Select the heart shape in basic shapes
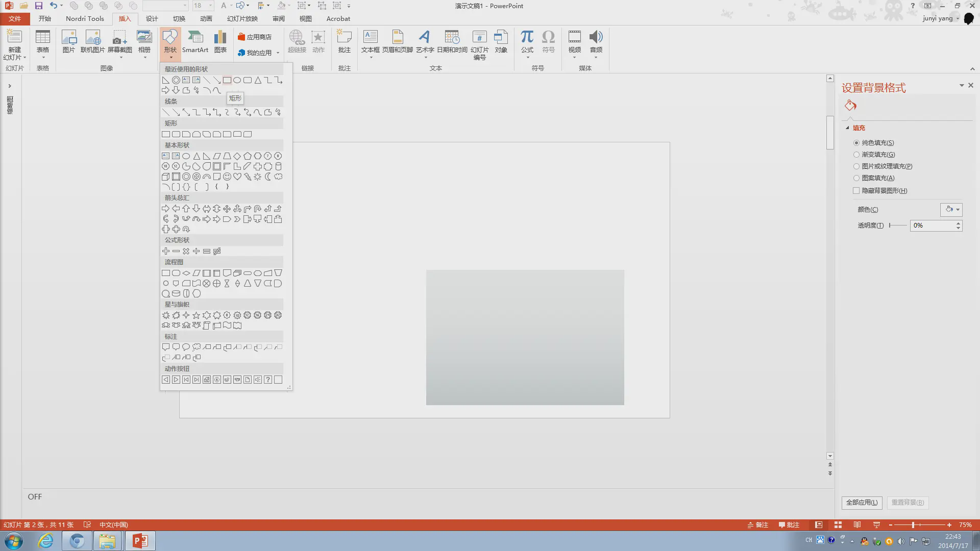 coord(237,177)
